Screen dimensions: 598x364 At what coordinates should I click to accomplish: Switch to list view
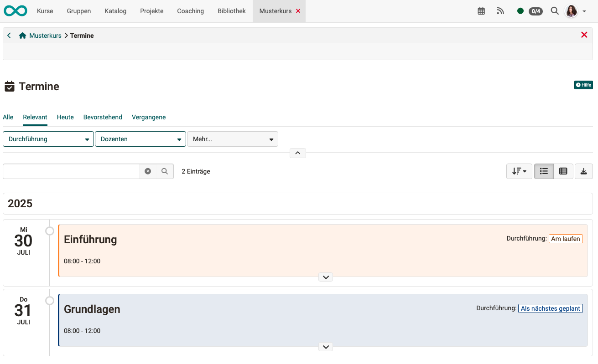tap(544, 171)
